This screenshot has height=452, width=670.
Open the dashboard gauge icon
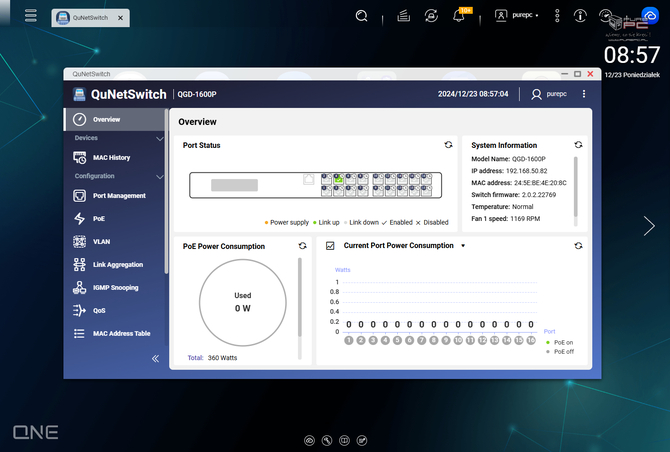point(605,16)
